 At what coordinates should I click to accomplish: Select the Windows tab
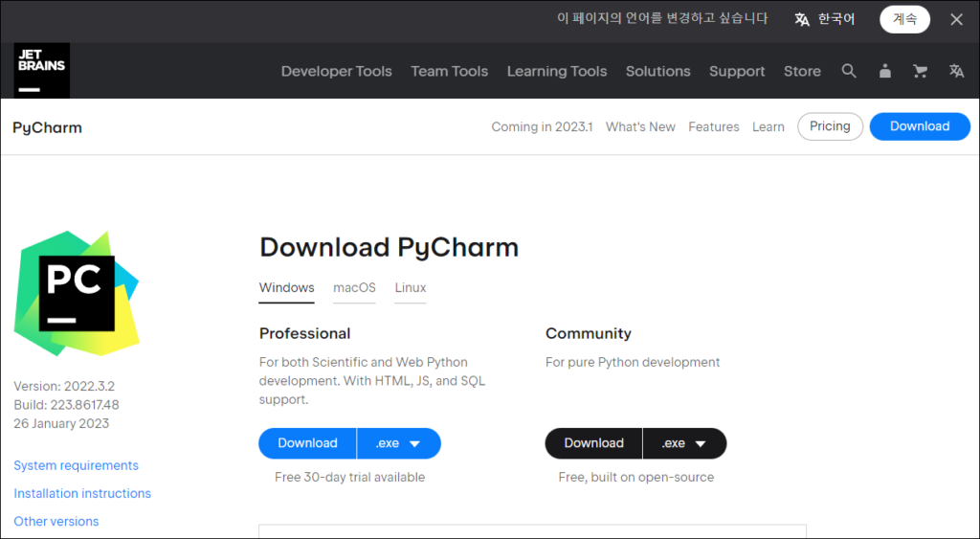pos(287,288)
